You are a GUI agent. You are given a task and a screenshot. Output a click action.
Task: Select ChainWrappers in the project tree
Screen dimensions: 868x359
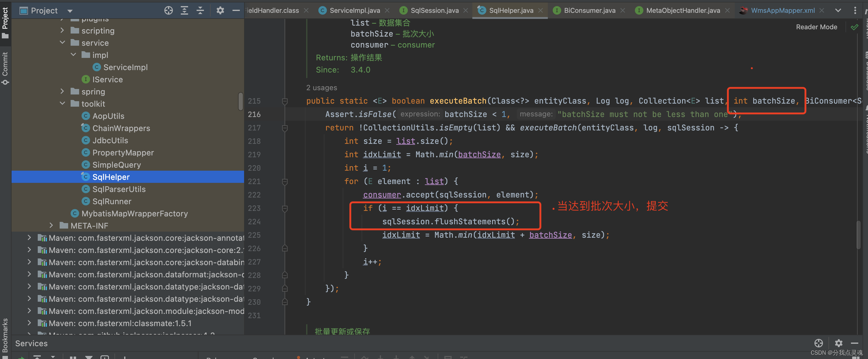(x=121, y=128)
